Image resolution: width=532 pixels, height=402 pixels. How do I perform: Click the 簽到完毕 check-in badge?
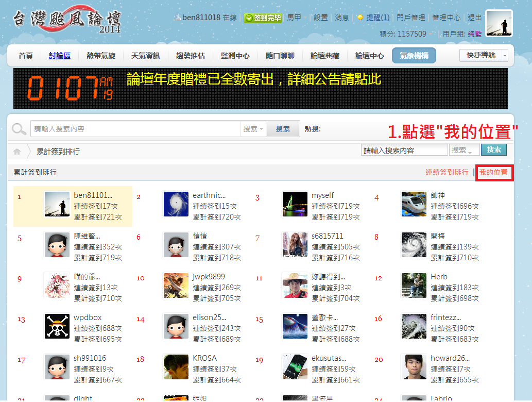(263, 18)
